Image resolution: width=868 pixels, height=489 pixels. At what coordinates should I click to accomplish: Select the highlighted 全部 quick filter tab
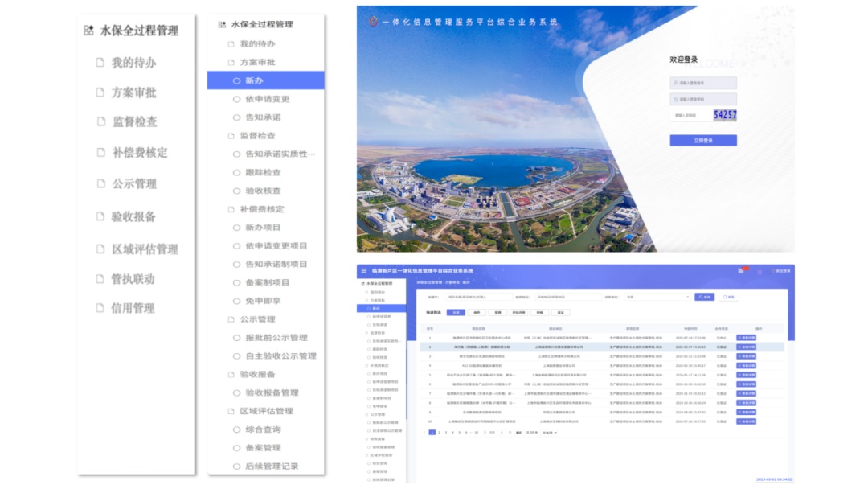coord(456,312)
